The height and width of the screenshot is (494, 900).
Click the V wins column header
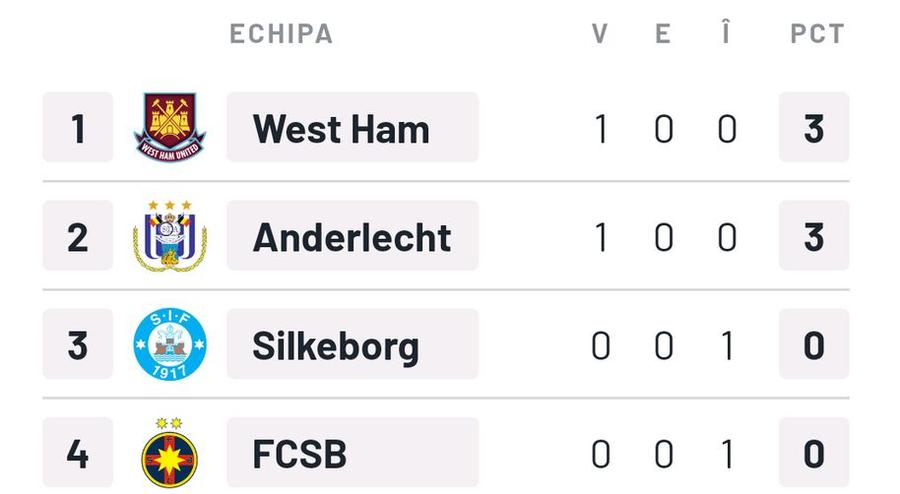click(600, 34)
